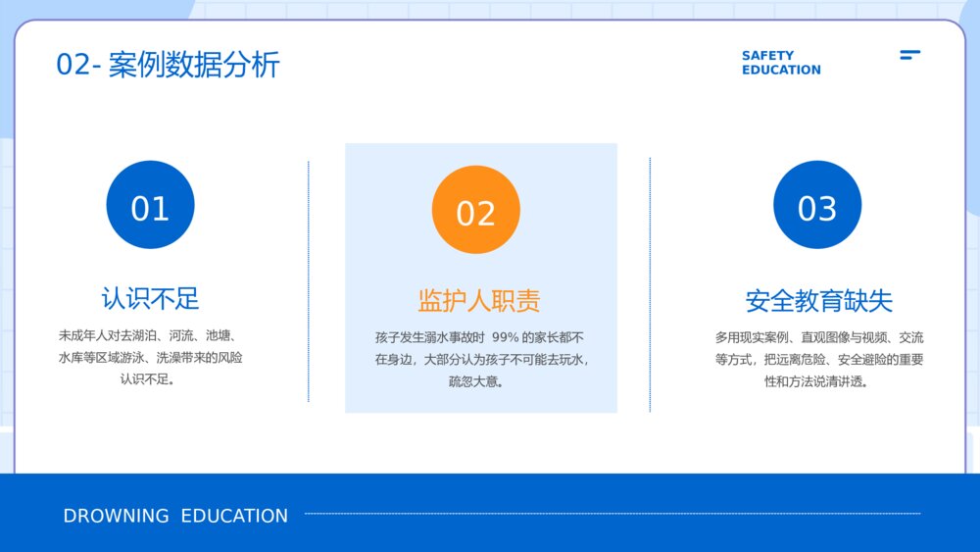Click the paragraph starting 未成年人对去湖泊
Screen dimensions: 980x552
150,358
